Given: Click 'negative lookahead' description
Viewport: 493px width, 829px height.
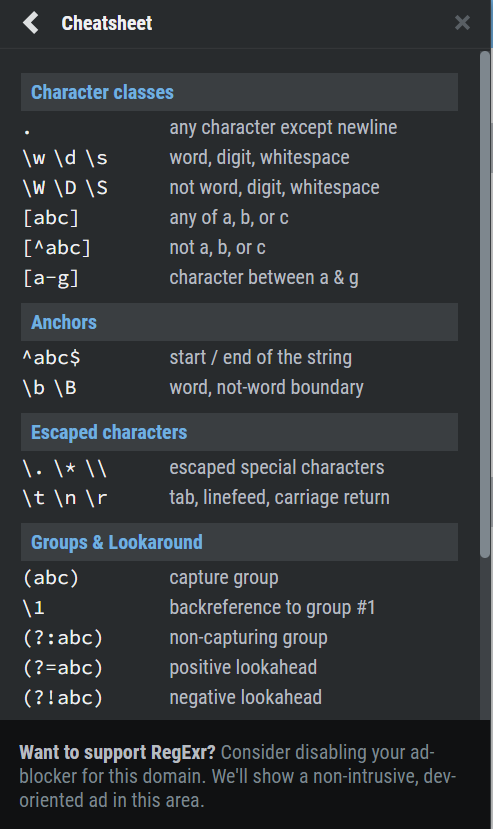Looking at the screenshot, I should (x=245, y=697).
